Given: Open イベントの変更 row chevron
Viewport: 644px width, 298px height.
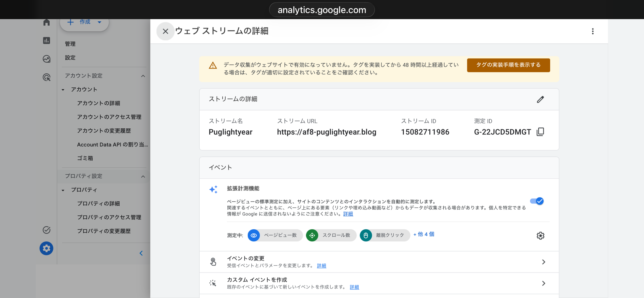Looking at the screenshot, I should [x=543, y=262].
